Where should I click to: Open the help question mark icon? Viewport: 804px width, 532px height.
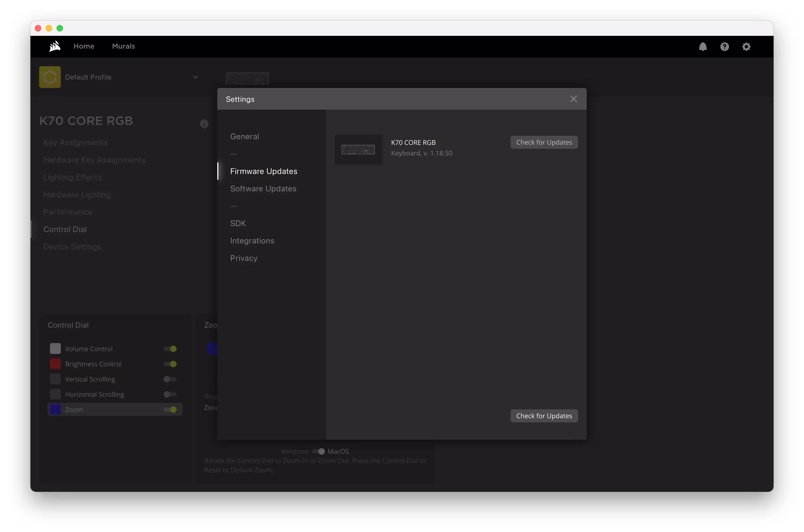pyautogui.click(x=724, y=46)
